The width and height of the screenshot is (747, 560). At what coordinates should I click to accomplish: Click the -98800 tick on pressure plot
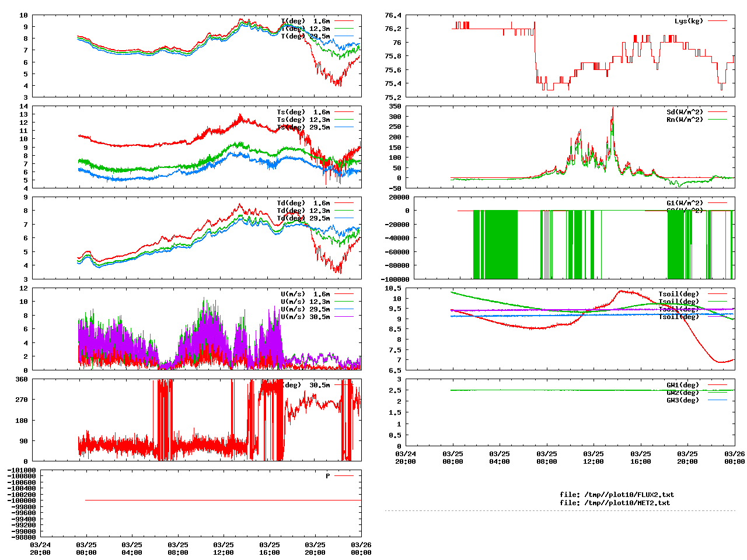pos(24,537)
